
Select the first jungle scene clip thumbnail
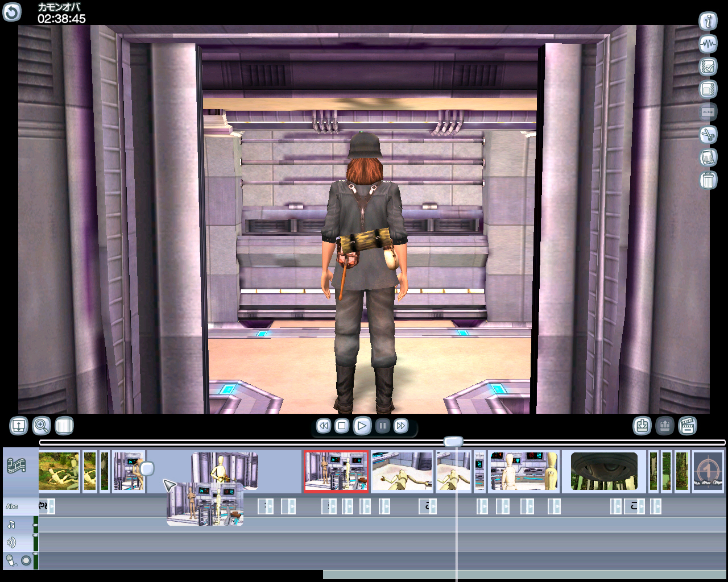point(59,471)
